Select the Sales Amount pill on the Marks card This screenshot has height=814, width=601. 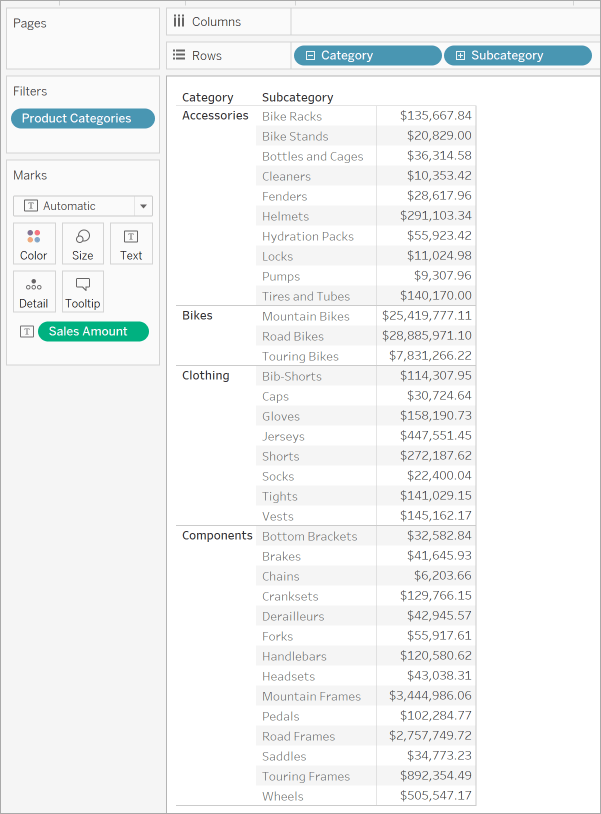(x=93, y=331)
